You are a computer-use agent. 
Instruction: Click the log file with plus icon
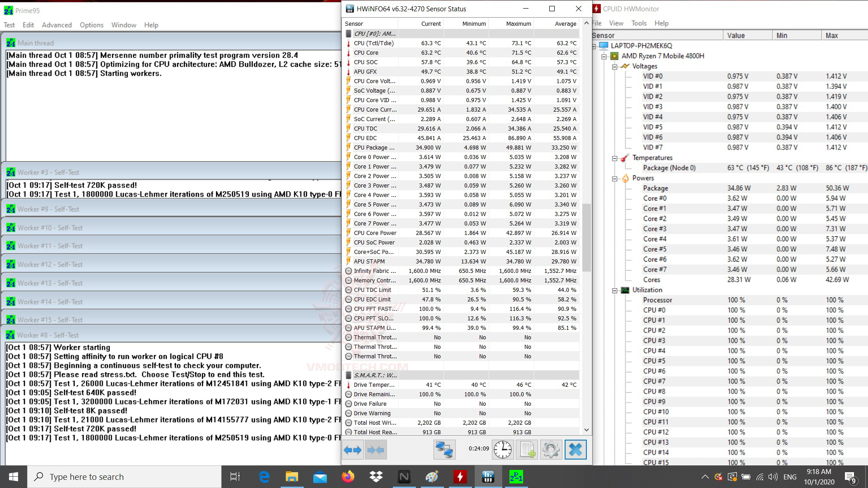[x=527, y=450]
